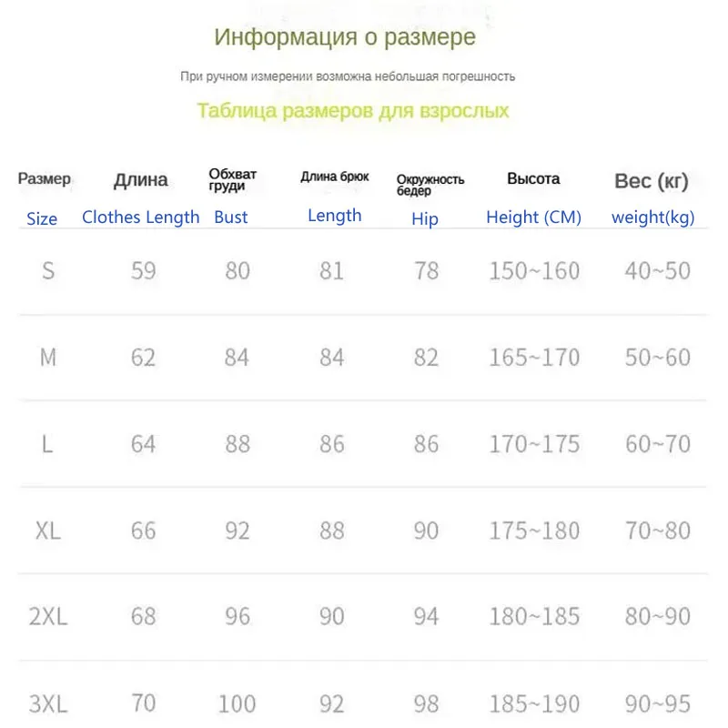
Task: Click the measurement tolerance note text
Action: click(348, 76)
